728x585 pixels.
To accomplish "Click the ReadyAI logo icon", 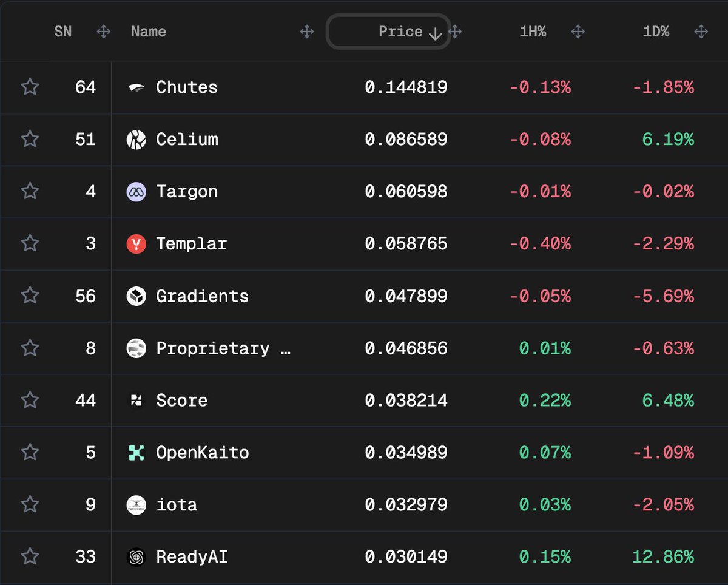I will 136,557.
